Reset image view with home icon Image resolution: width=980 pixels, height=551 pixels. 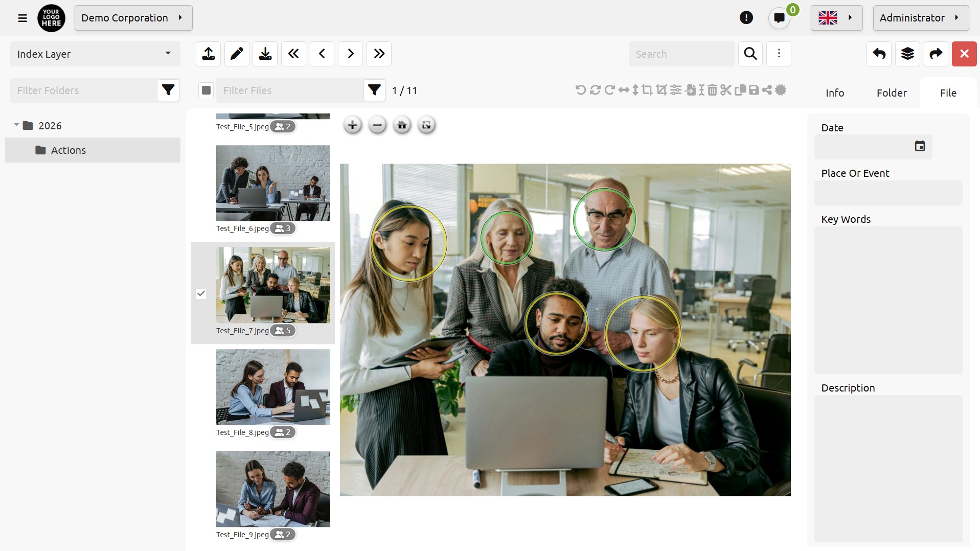click(x=402, y=125)
